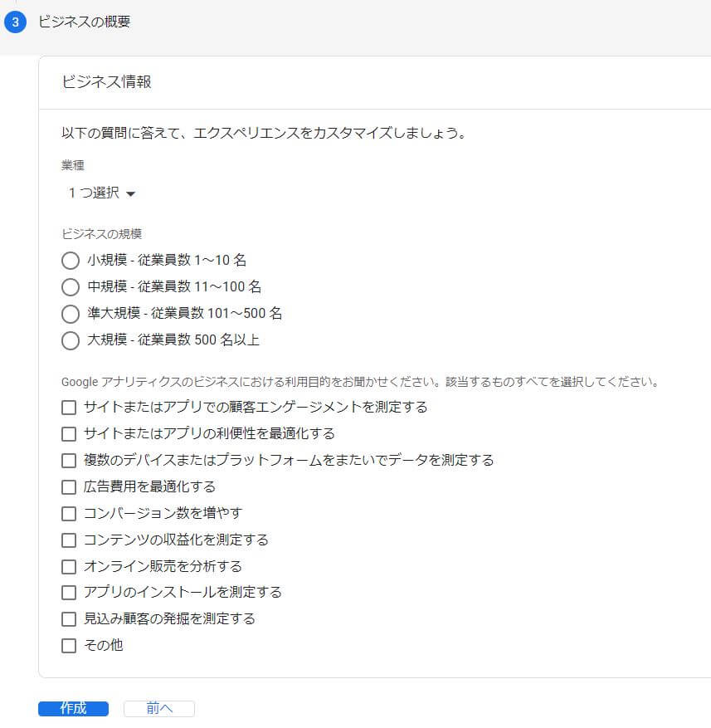Viewport: 711px width, 728px height.
Task: Check 顧客エンゲージメントを測定する option
Action: coord(69,408)
